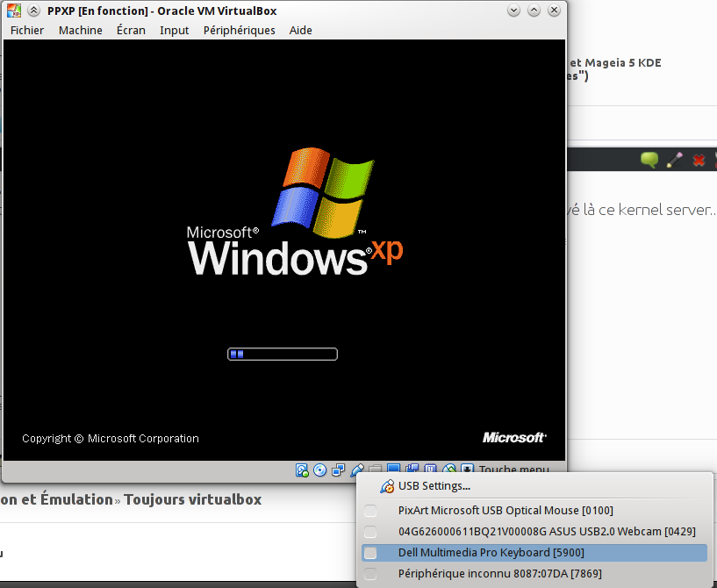Click the USB devices status icon
Image resolution: width=717 pixels, height=588 pixels.
click(x=357, y=470)
